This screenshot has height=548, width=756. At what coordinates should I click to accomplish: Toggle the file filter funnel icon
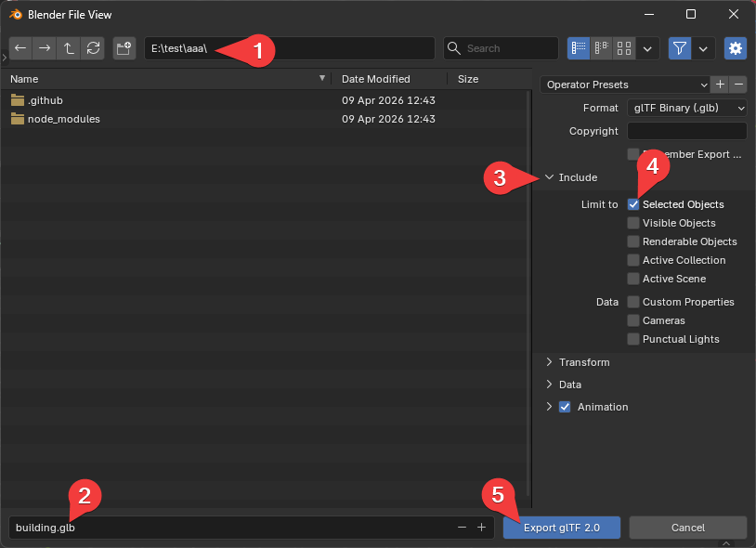point(679,48)
